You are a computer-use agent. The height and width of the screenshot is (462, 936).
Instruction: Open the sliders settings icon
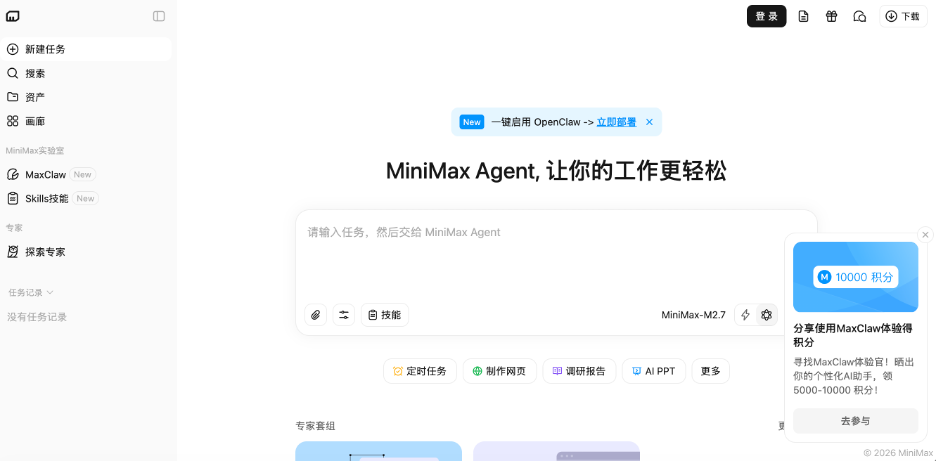344,315
